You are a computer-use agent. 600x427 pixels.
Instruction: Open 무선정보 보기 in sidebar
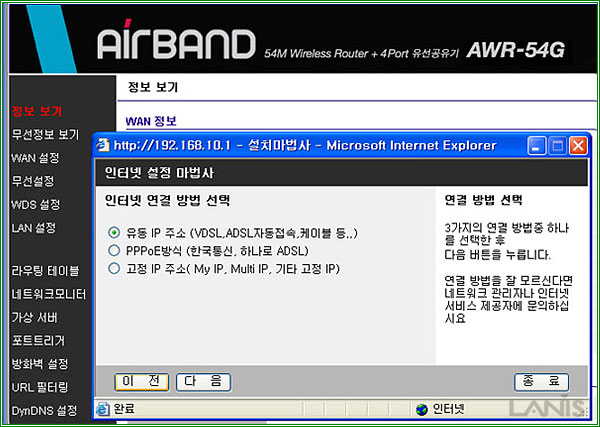(x=45, y=134)
